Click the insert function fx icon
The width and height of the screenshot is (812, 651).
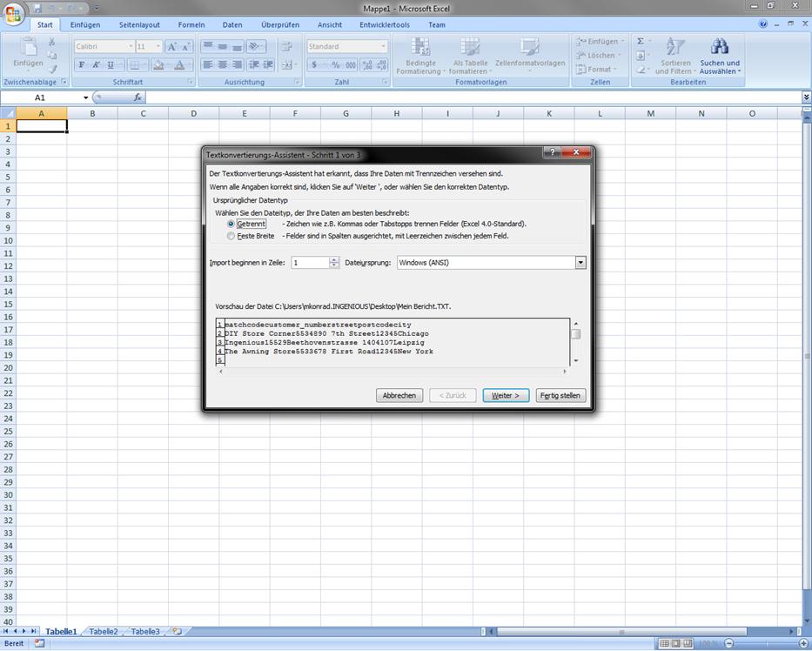click(x=138, y=97)
